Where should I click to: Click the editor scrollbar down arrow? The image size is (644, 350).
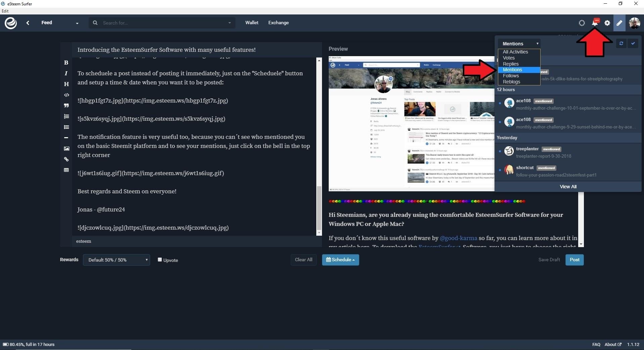[x=319, y=233]
